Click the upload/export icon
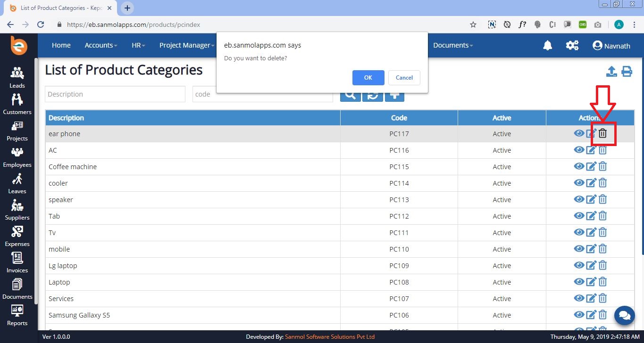The image size is (644, 343). [x=611, y=72]
